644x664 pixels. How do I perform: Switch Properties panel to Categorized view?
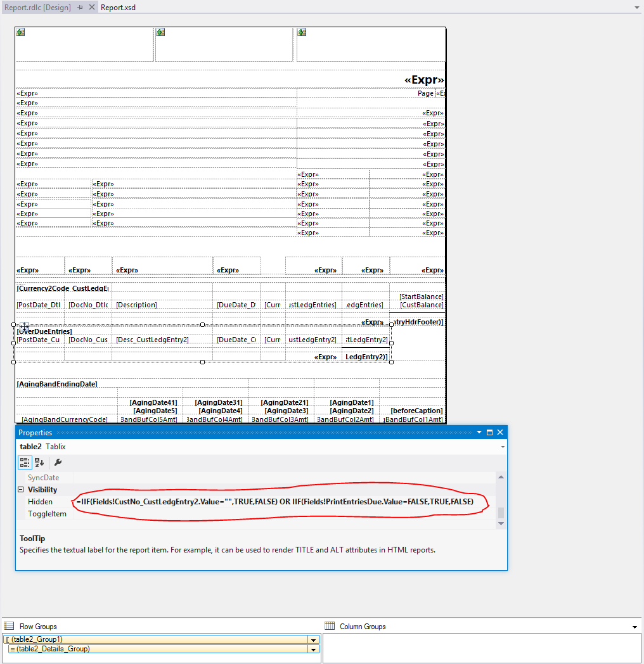click(24, 462)
